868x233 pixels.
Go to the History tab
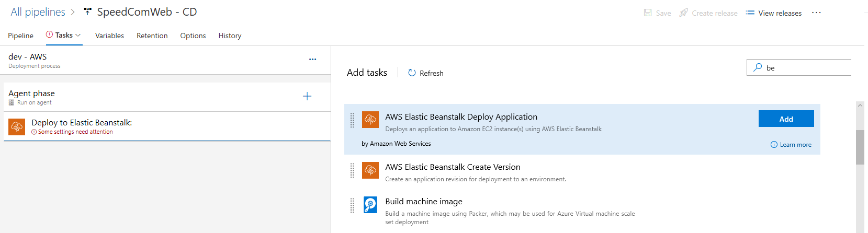(230, 36)
